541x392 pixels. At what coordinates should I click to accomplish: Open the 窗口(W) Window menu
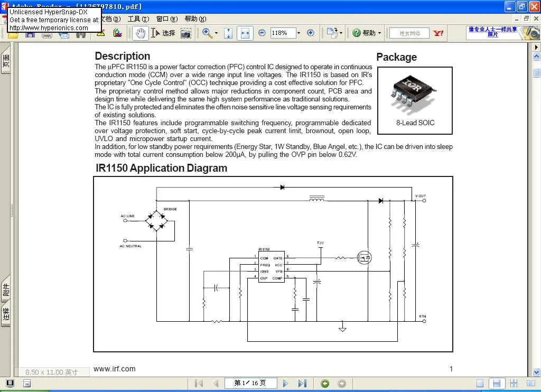coord(167,19)
